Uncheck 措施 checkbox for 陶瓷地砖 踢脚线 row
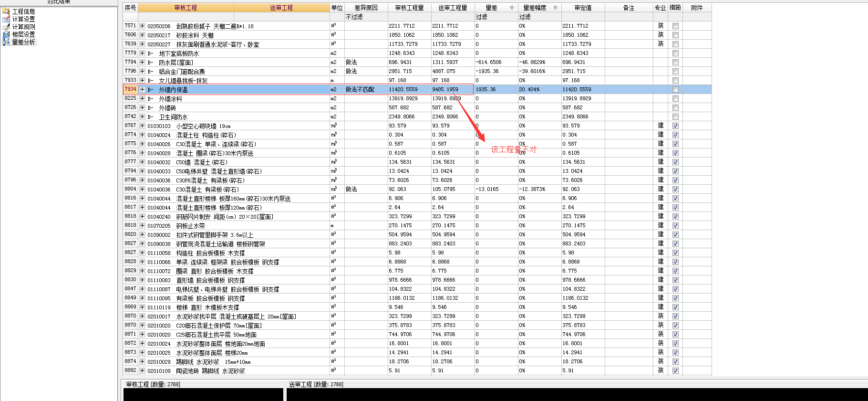The width and height of the screenshot is (868, 401). [x=675, y=371]
